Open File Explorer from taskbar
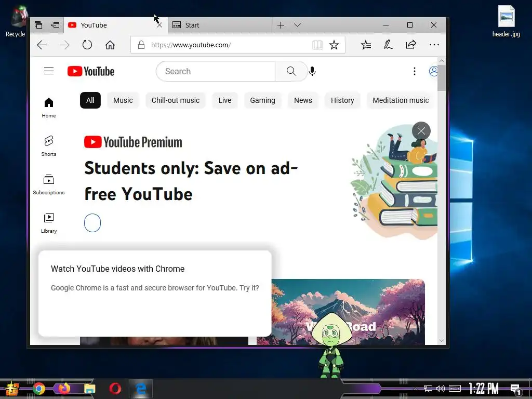532x399 pixels. (x=90, y=389)
